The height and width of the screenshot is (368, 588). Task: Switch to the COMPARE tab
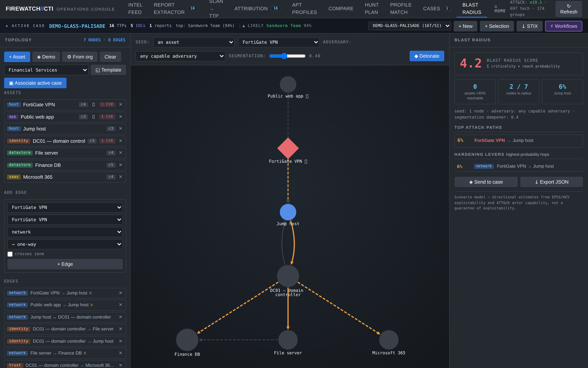[341, 9]
